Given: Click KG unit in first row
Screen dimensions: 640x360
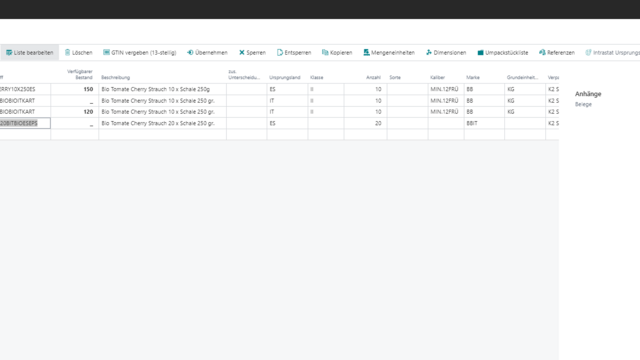Looking at the screenshot, I should [511, 89].
